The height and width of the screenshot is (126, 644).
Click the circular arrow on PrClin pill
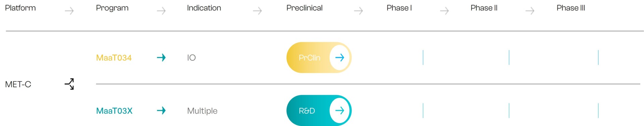(x=340, y=57)
